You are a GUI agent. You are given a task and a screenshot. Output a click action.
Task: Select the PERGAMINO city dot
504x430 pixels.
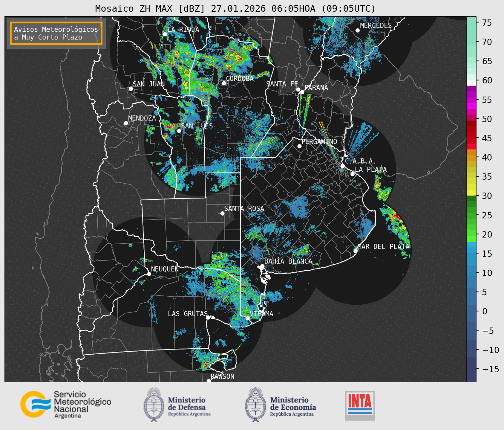299,146
